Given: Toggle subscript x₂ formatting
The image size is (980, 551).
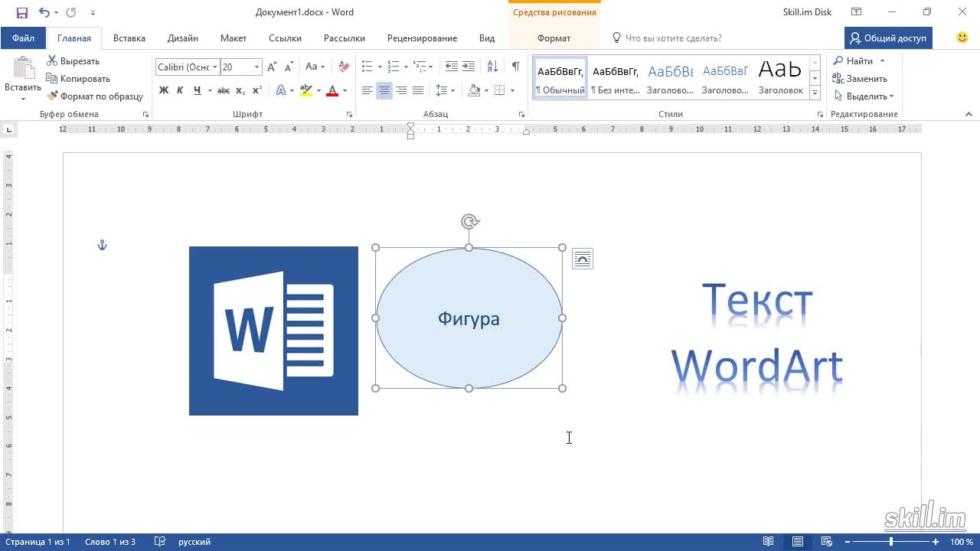Looking at the screenshot, I should coord(240,90).
